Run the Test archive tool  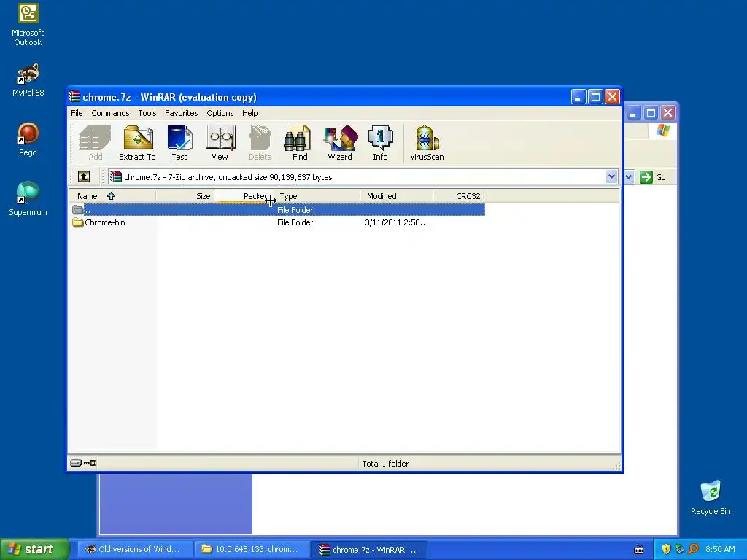179,142
